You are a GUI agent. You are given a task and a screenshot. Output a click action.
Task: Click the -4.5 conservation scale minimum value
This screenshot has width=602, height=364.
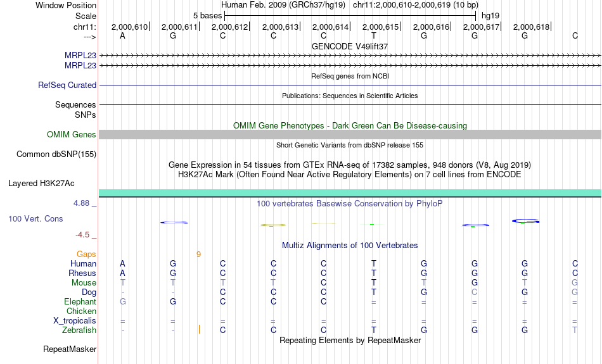[82, 235]
